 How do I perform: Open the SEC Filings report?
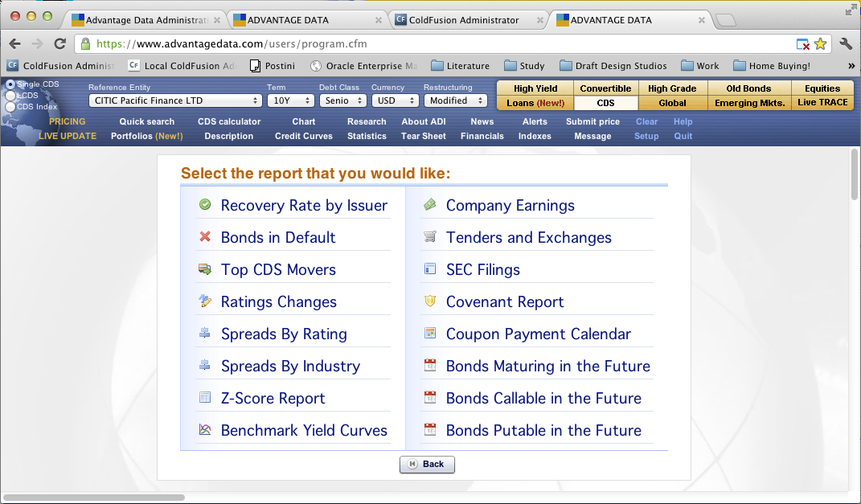(483, 269)
